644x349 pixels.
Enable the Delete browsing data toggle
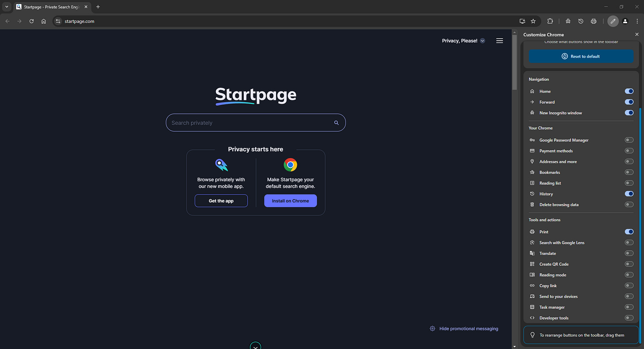coord(629,205)
